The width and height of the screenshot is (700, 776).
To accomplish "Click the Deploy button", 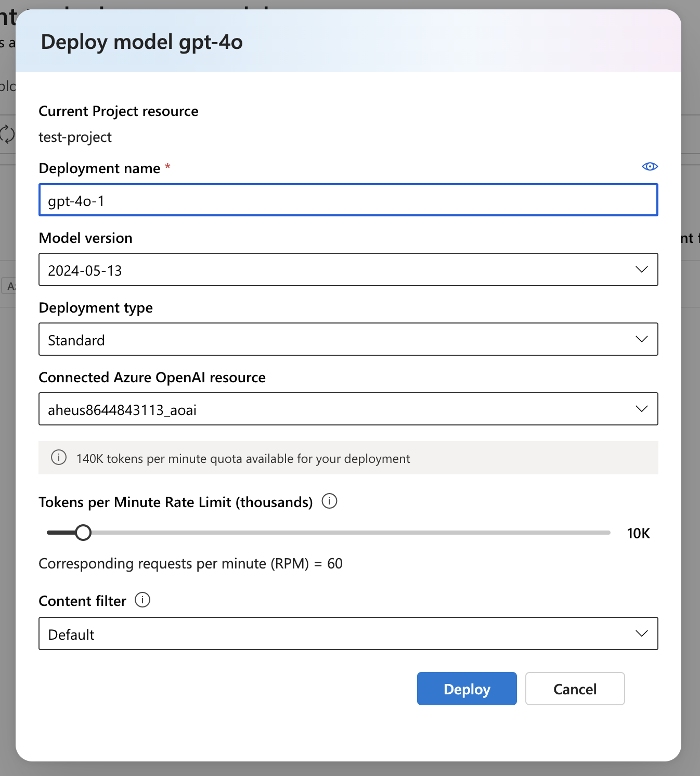I will tap(467, 689).
